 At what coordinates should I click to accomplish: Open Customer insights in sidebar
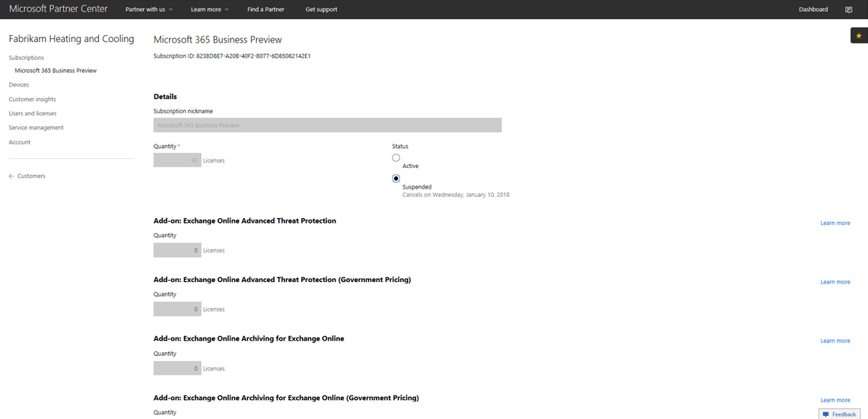pyautogui.click(x=32, y=100)
